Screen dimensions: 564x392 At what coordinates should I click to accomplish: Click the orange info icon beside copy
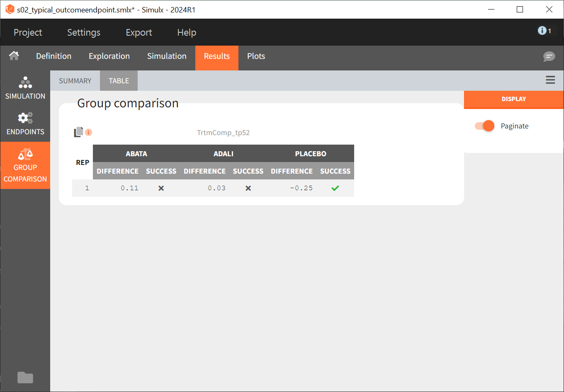(89, 132)
